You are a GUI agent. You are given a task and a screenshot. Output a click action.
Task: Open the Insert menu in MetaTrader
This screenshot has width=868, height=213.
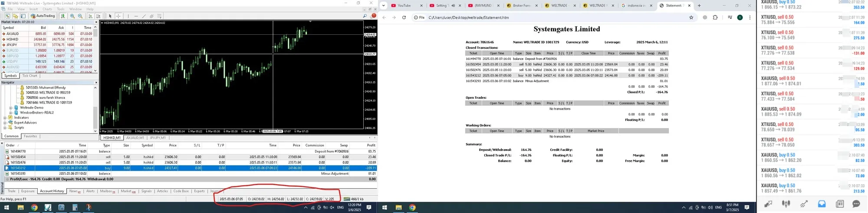click(x=33, y=9)
